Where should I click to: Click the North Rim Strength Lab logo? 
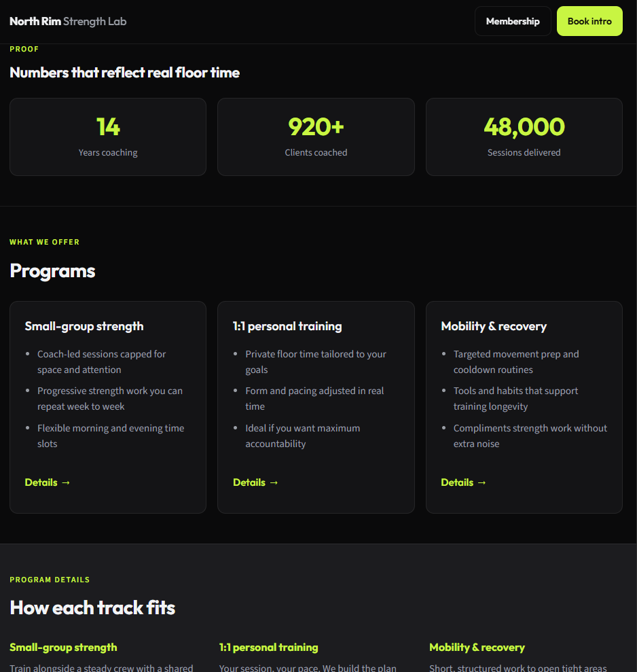click(67, 21)
